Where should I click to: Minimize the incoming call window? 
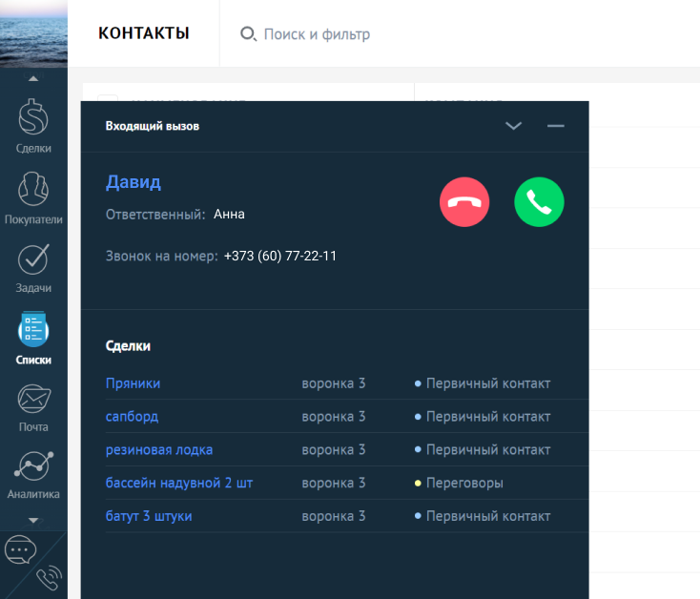pos(556,126)
